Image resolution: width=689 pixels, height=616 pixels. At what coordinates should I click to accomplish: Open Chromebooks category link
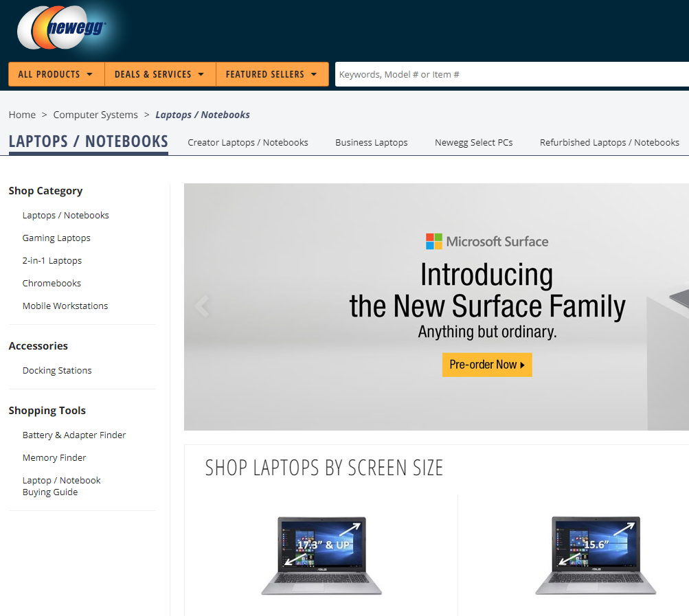(52, 283)
